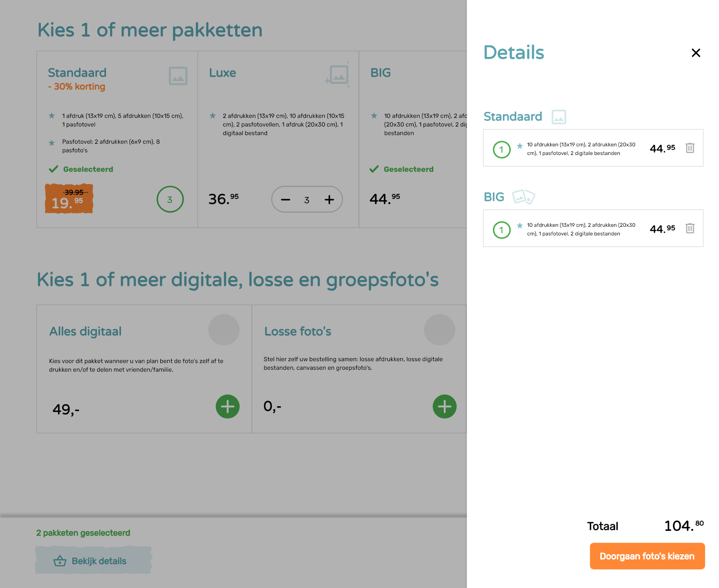719x588 pixels.
Task: Click the BIG photos icon in Details
Action: [x=524, y=197]
